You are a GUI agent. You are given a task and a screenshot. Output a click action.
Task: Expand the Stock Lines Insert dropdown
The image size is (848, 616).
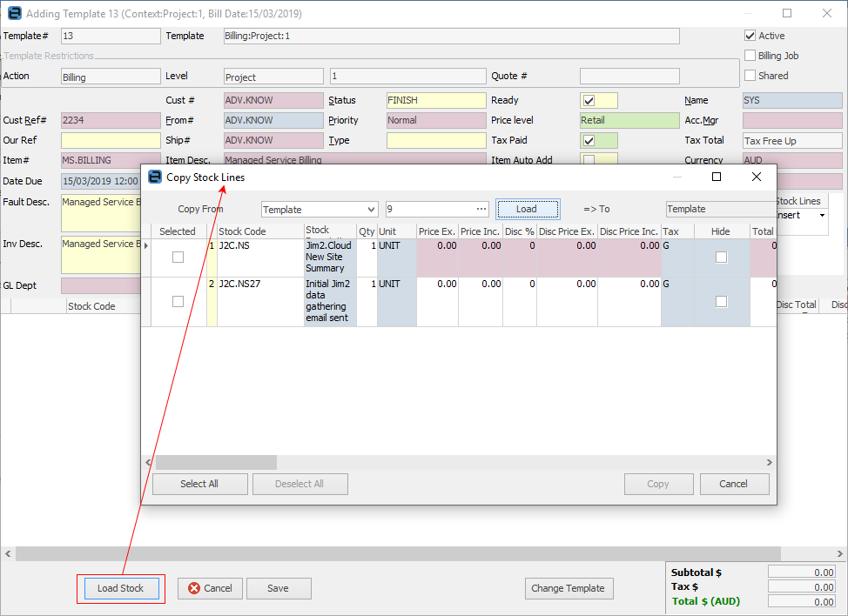822,216
